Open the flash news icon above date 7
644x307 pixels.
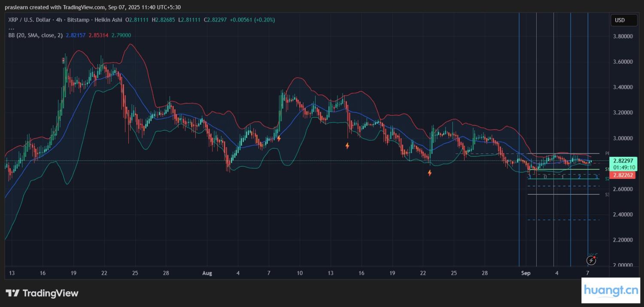coord(592,260)
